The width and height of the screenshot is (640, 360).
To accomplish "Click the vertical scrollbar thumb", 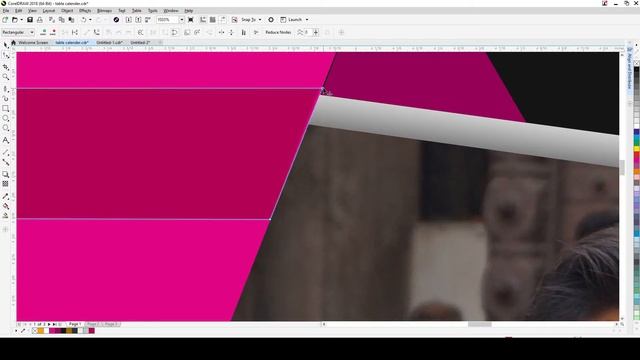I will point(622,167).
